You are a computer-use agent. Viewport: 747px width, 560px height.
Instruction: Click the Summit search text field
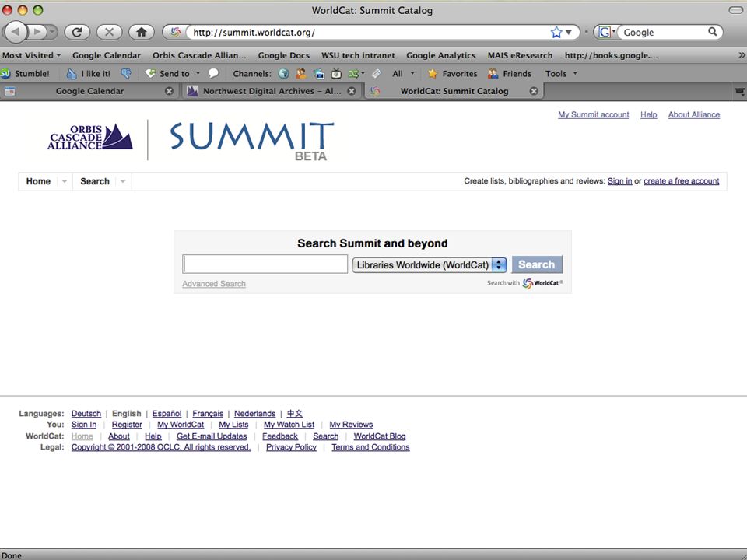265,264
